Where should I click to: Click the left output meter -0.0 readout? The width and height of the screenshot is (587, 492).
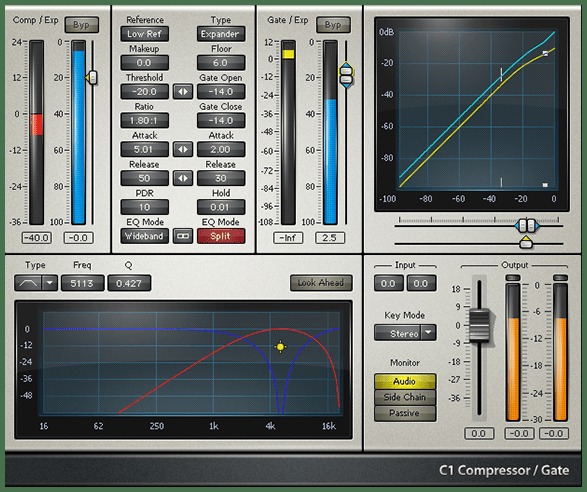tap(520, 434)
